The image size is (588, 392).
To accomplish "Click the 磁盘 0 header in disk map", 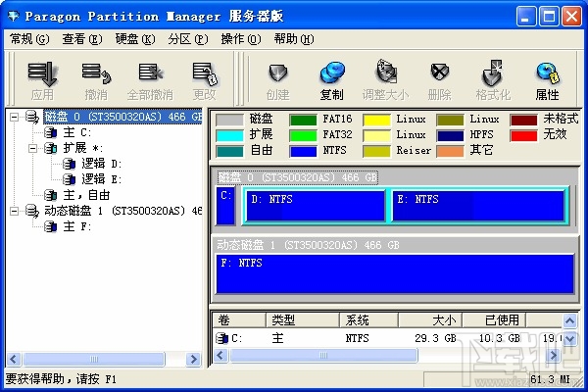I will [297, 177].
